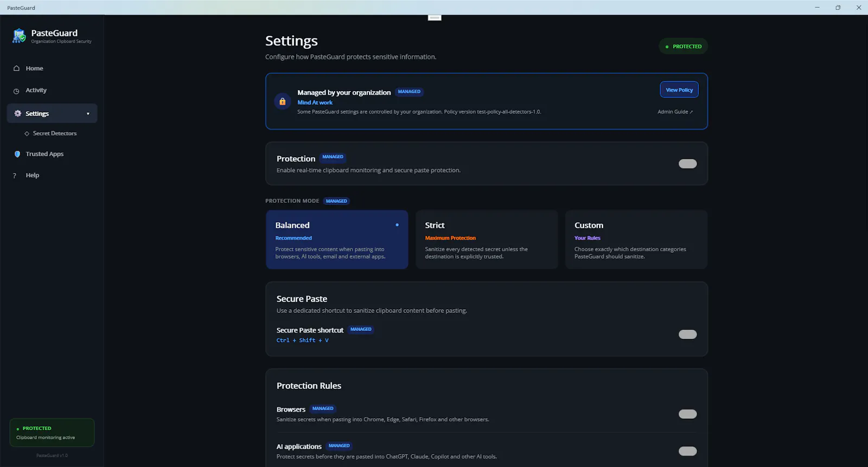The width and height of the screenshot is (868, 467).
Task: Click the Settings page heading
Action: click(x=291, y=41)
